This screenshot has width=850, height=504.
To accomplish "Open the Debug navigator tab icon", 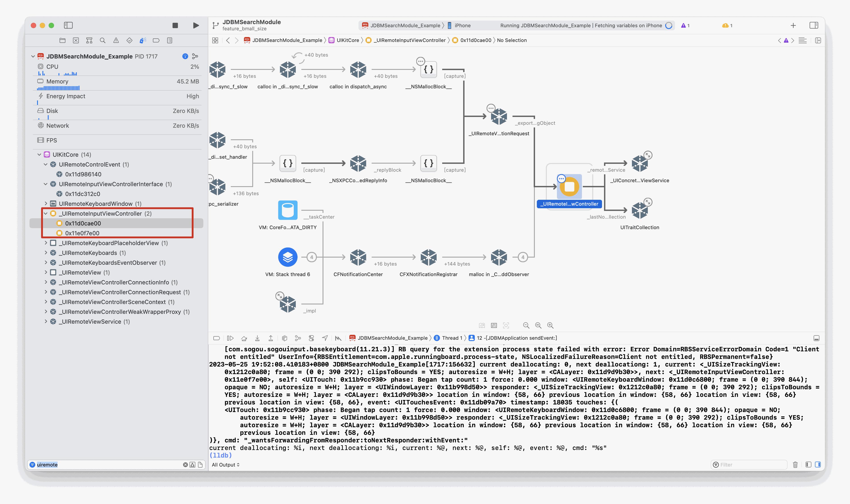I will click(143, 40).
